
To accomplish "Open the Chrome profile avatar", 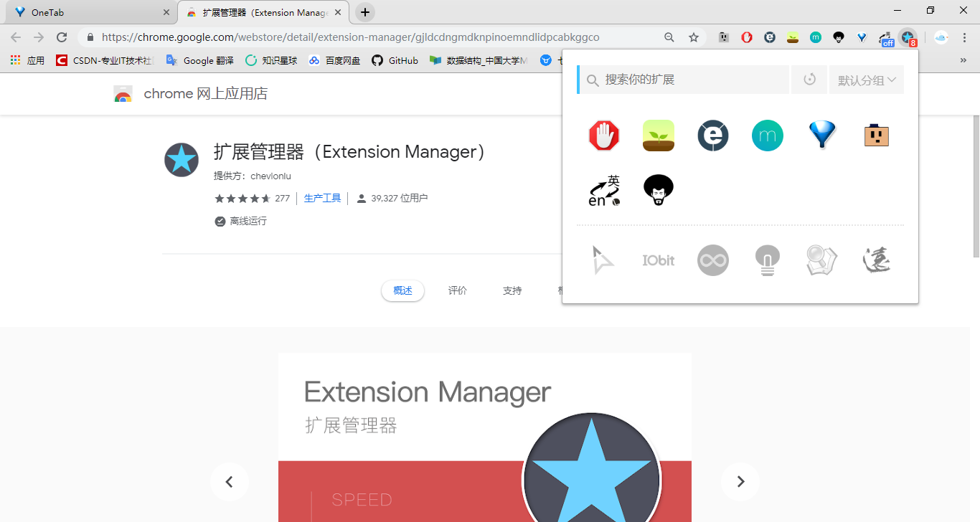I will click(x=941, y=37).
